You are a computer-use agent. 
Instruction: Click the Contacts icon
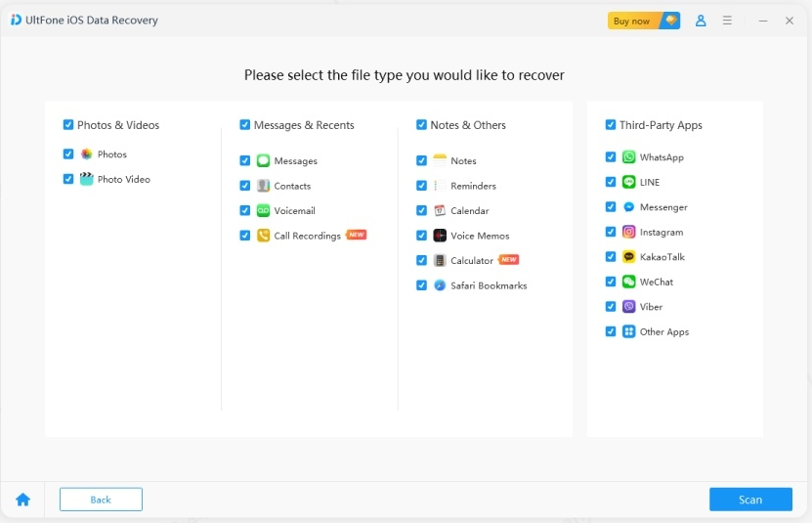(263, 186)
